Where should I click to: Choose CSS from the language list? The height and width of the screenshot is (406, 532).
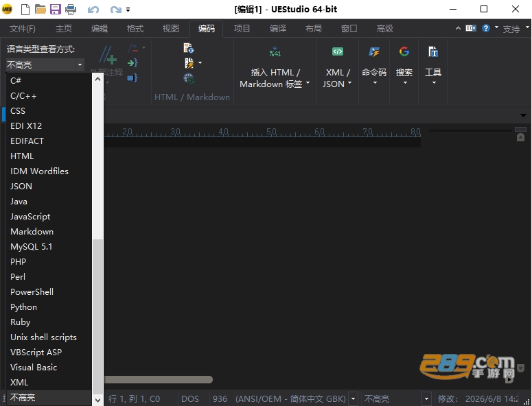(49, 111)
